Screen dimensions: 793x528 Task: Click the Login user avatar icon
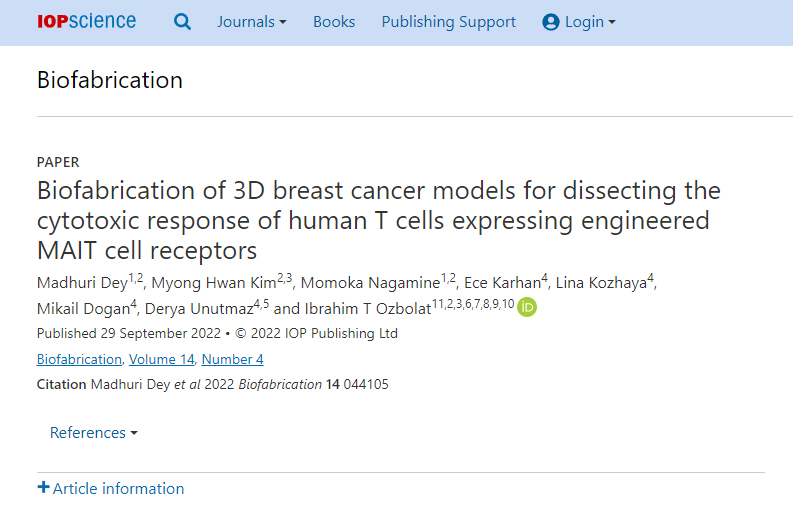551,22
